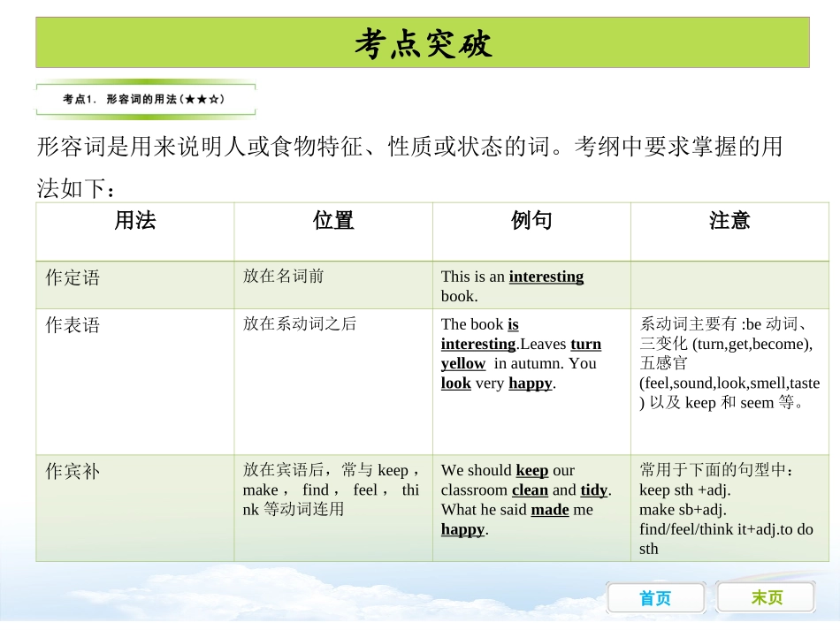Click the example 'This is an interesting book.'
This screenshot has width=840, height=630.
(x=512, y=286)
